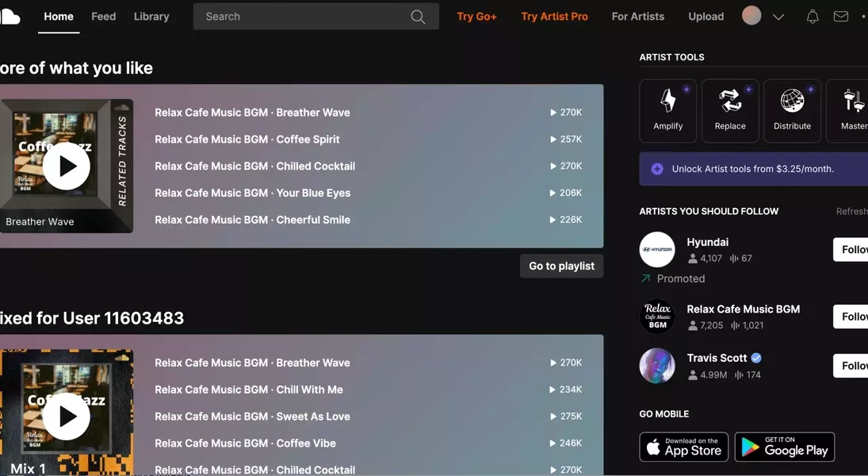Follow the Hyundai artist
Viewport: 868px width, 476px height.
(x=851, y=250)
